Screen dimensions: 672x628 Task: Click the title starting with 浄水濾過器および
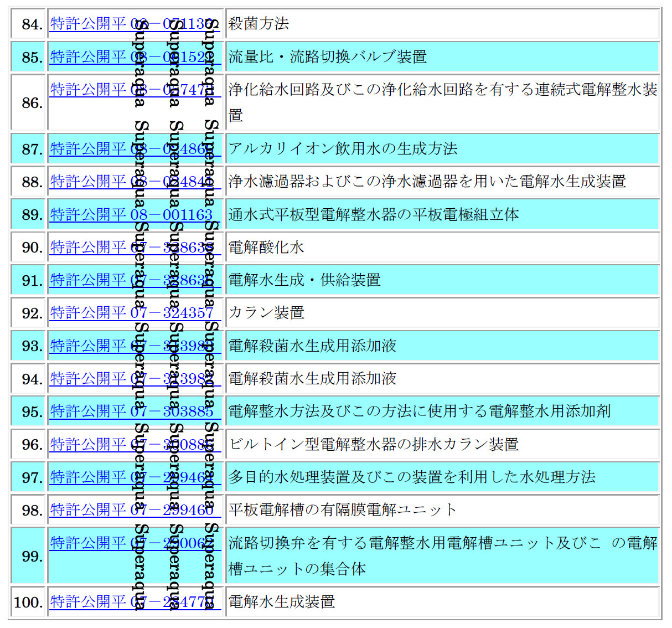(427, 181)
